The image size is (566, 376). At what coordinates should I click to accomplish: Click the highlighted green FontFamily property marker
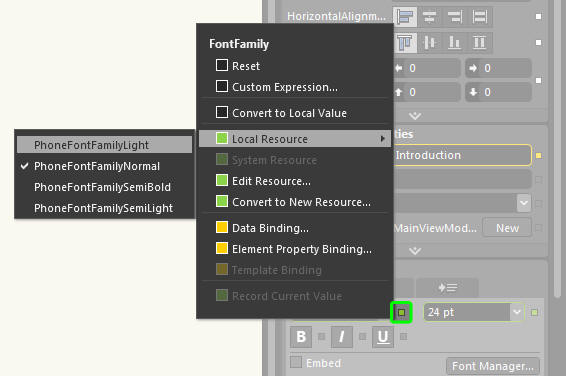coord(401,312)
